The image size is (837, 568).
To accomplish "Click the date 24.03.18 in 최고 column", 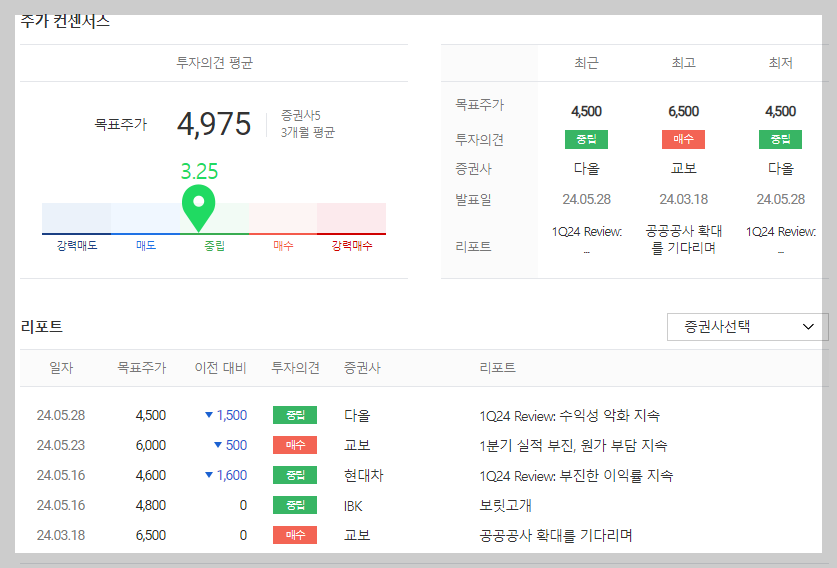I will (683, 199).
